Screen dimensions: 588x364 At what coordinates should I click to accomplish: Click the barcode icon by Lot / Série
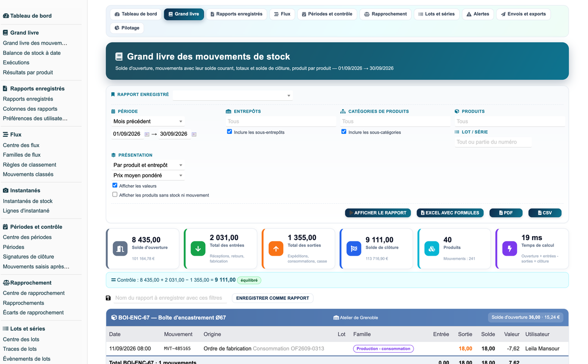pos(457,132)
